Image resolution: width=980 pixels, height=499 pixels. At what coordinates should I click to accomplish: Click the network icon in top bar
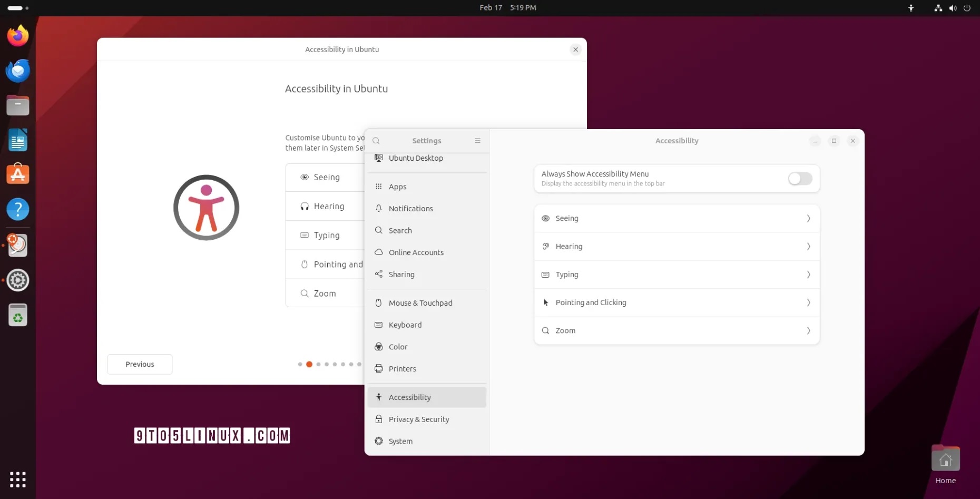click(x=938, y=8)
